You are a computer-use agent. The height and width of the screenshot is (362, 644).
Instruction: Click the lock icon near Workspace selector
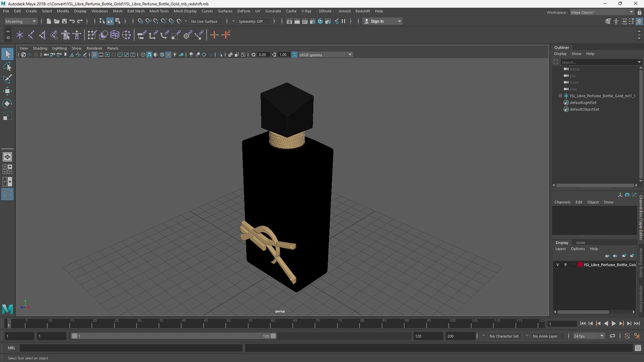639,12
